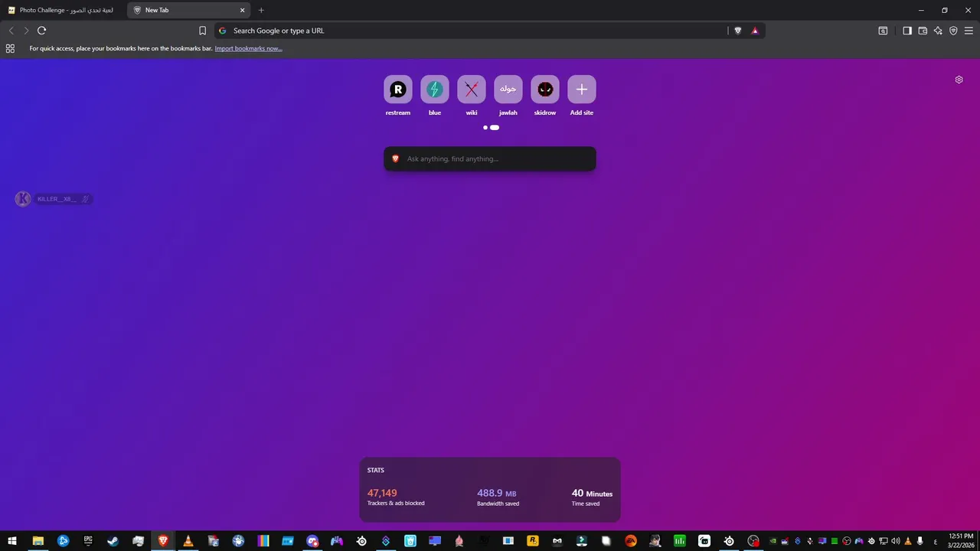Open VLC cone icon in taskbar
This screenshot has height=551, width=980.
point(188,541)
